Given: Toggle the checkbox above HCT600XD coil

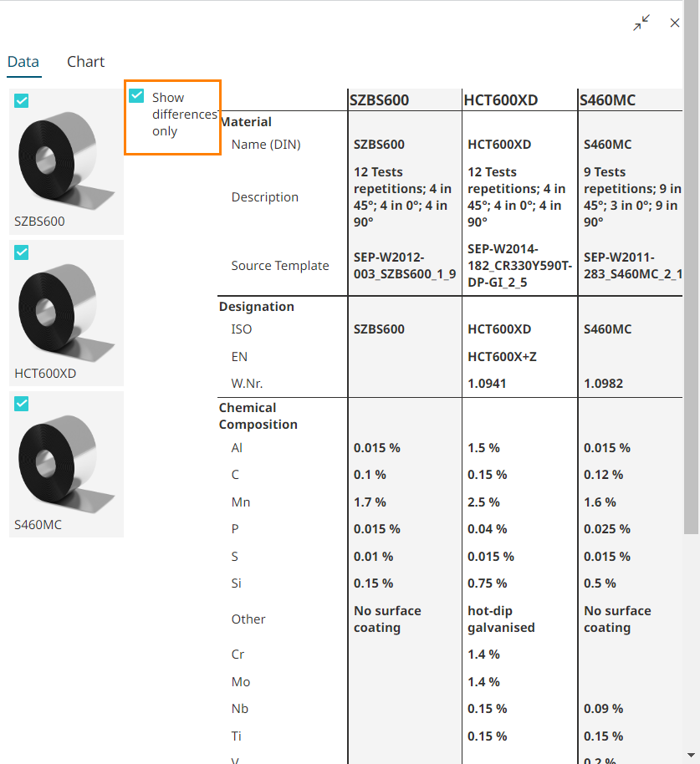Looking at the screenshot, I should point(22,252).
